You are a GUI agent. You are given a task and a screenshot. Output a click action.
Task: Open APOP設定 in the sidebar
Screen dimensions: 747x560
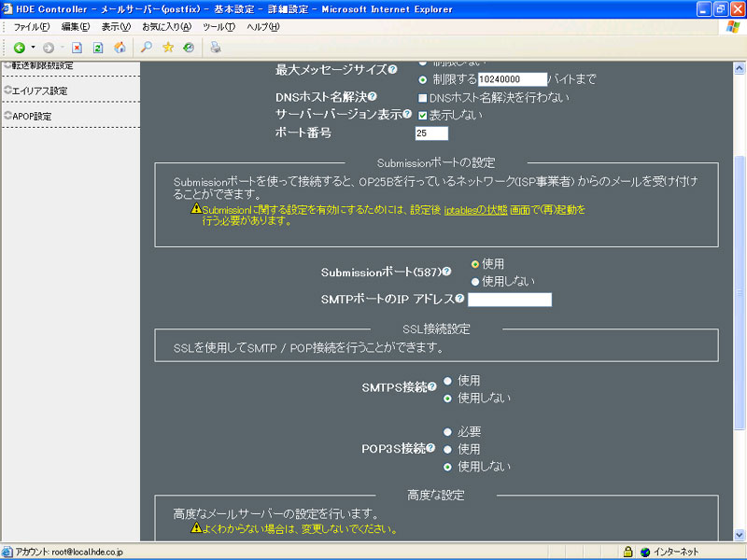(32, 116)
